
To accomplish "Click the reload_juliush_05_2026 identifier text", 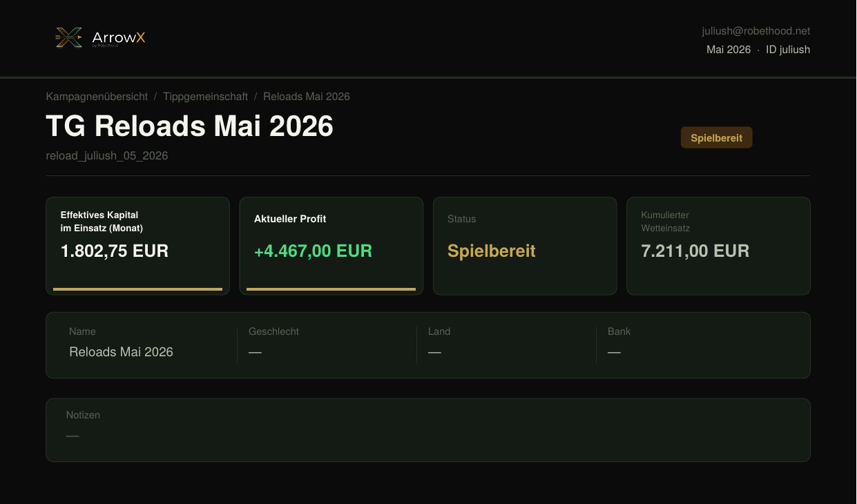I will point(107,156).
